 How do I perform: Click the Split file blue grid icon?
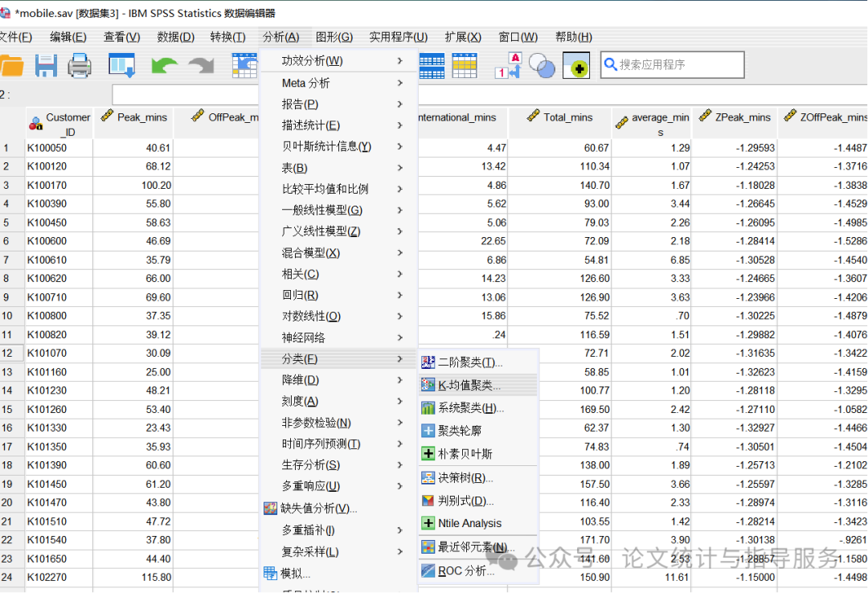tap(432, 66)
